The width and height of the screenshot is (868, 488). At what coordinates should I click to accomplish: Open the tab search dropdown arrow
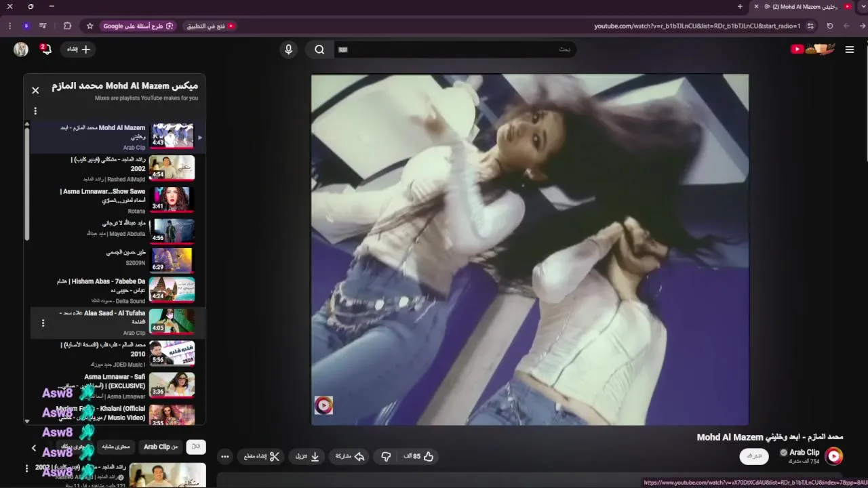[x=863, y=7]
